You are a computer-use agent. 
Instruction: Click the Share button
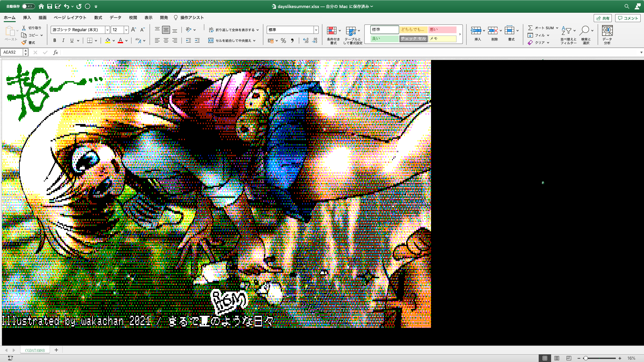click(603, 18)
